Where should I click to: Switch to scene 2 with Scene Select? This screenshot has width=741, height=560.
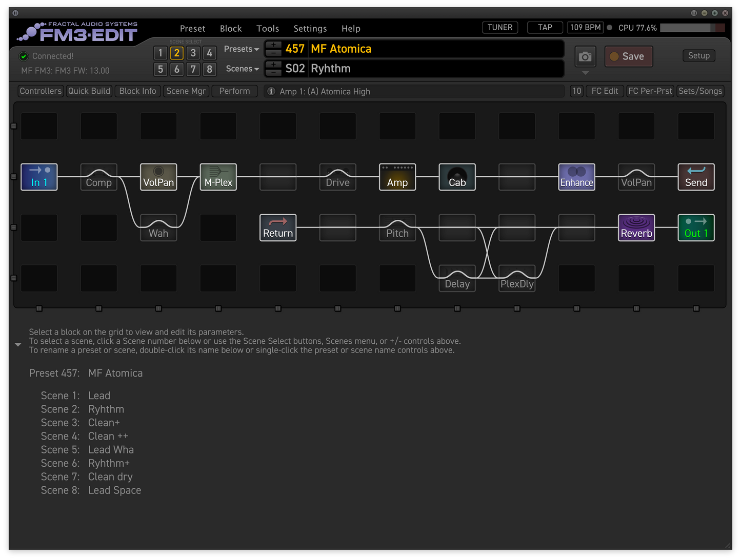click(177, 53)
